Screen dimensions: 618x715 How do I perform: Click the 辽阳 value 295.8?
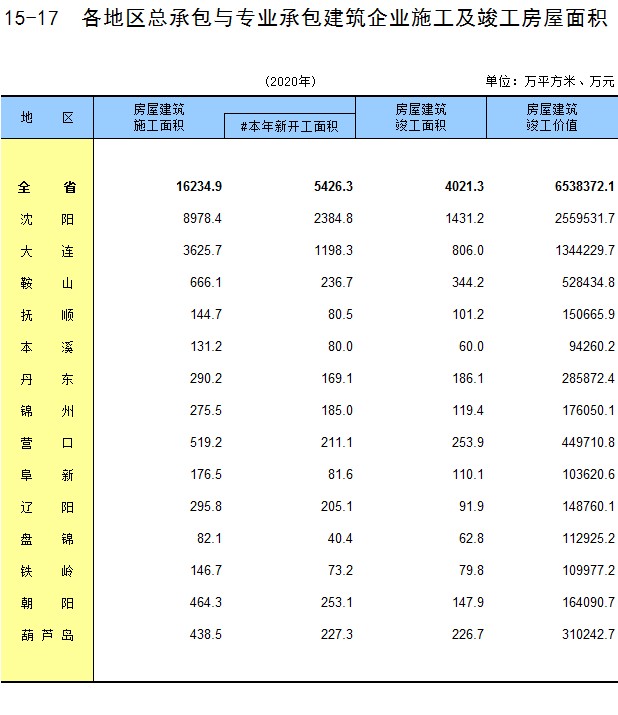pos(206,507)
